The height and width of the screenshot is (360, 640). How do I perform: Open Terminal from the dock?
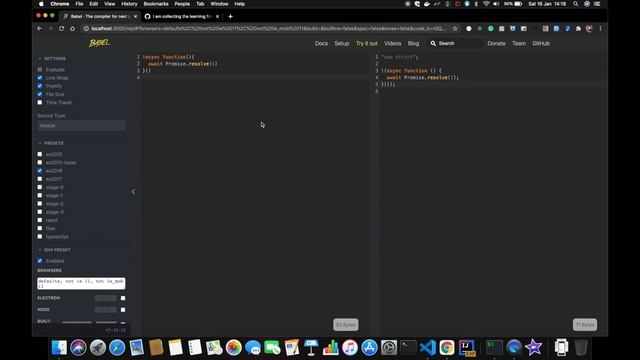click(x=408, y=348)
